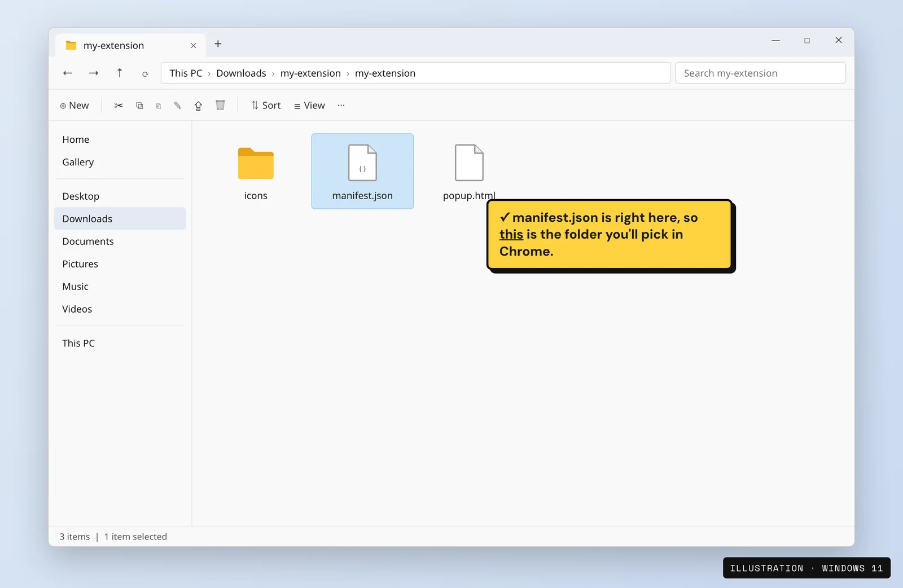903x588 pixels.
Task: Open Music from the sidebar
Action: click(120, 287)
